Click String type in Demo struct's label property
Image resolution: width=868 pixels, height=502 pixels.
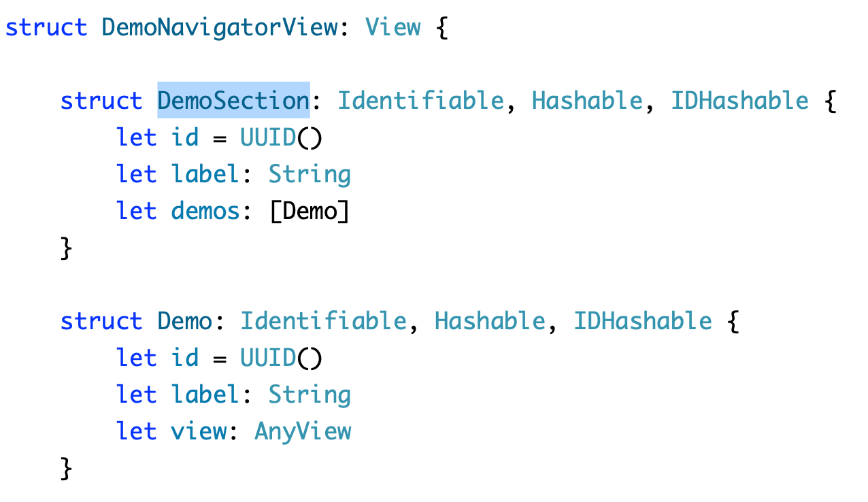click(x=310, y=395)
